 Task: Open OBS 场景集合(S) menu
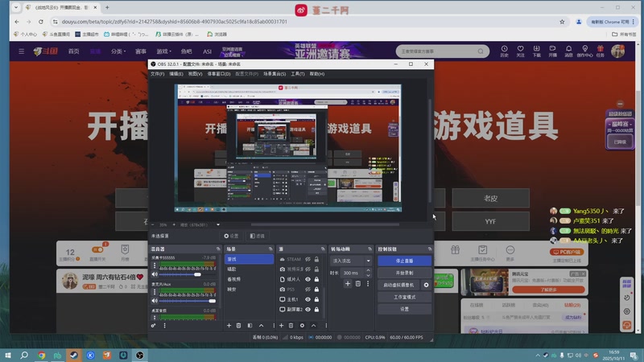275,74
